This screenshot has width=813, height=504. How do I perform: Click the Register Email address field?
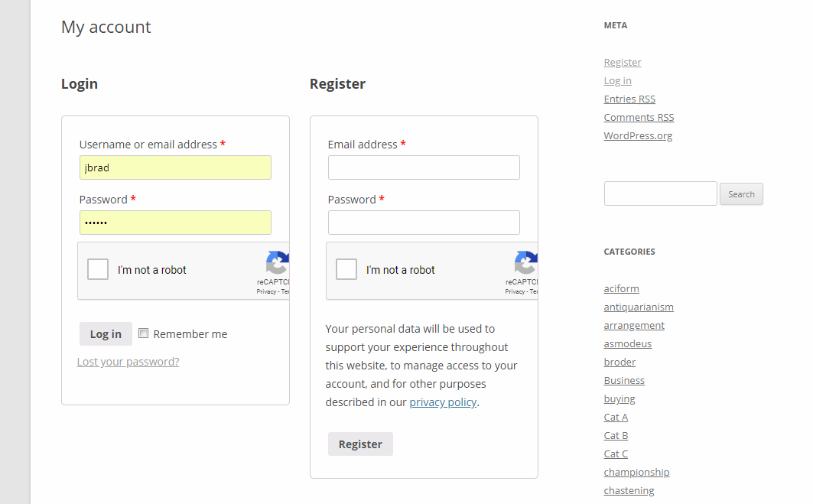point(424,167)
